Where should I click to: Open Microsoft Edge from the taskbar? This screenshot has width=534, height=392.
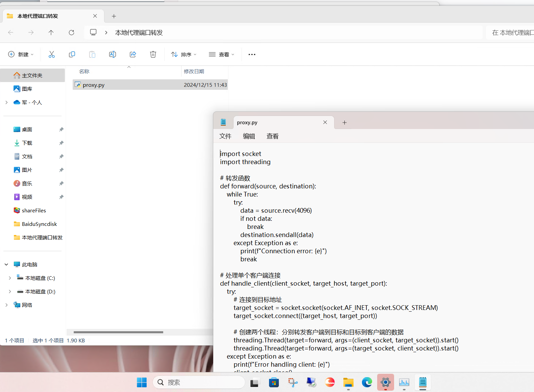click(x=367, y=383)
